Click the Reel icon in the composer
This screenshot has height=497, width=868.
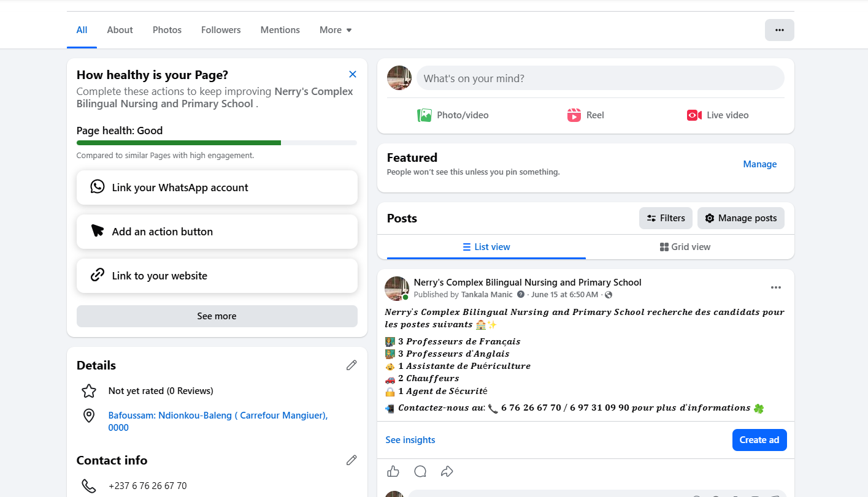(x=574, y=115)
